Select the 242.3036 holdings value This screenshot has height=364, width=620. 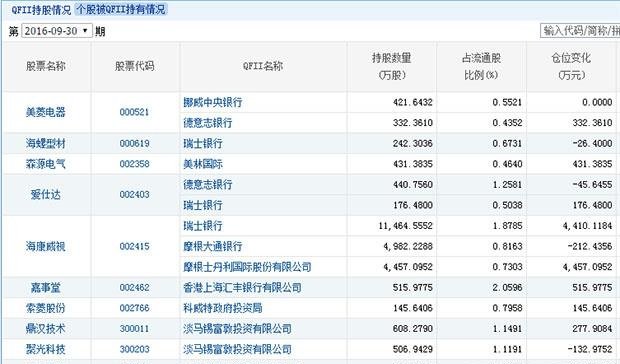click(x=412, y=143)
